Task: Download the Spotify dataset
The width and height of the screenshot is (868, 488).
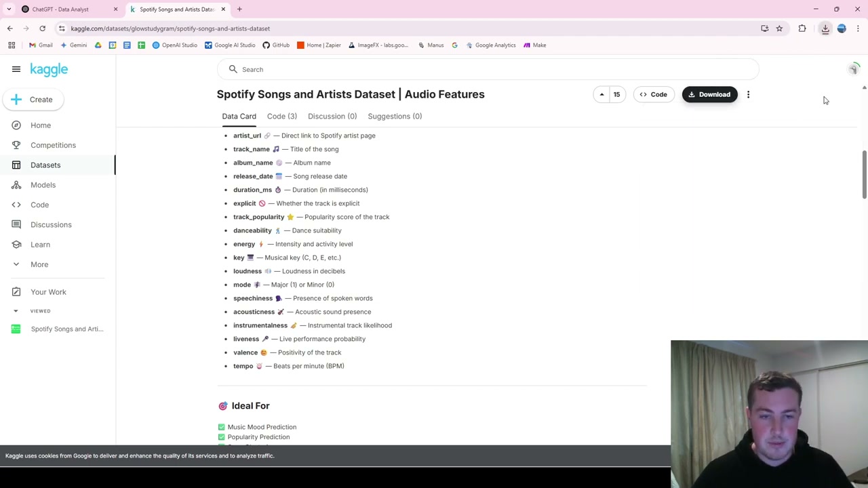Action: click(x=709, y=94)
